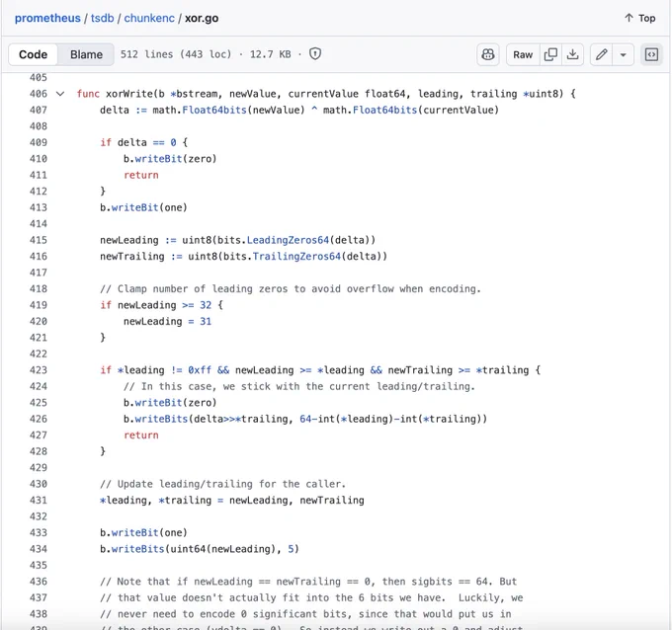Screen dimensions: 672x630
Task: Click the 'In this case, we stick' comment
Action: [x=299, y=387]
